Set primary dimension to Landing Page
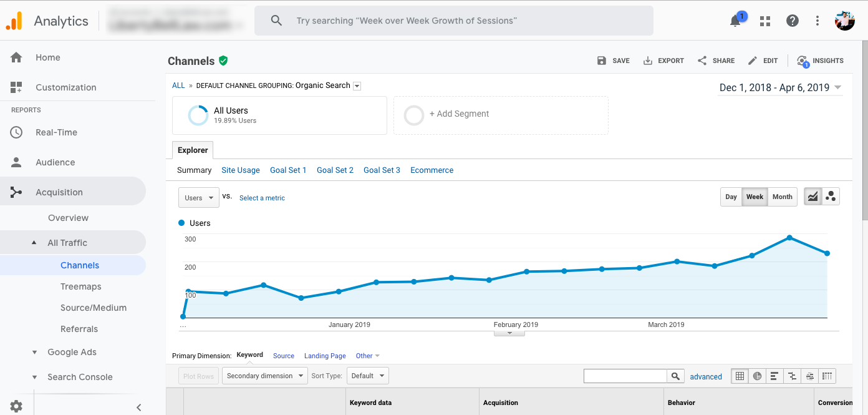This screenshot has height=415, width=868. [x=325, y=356]
